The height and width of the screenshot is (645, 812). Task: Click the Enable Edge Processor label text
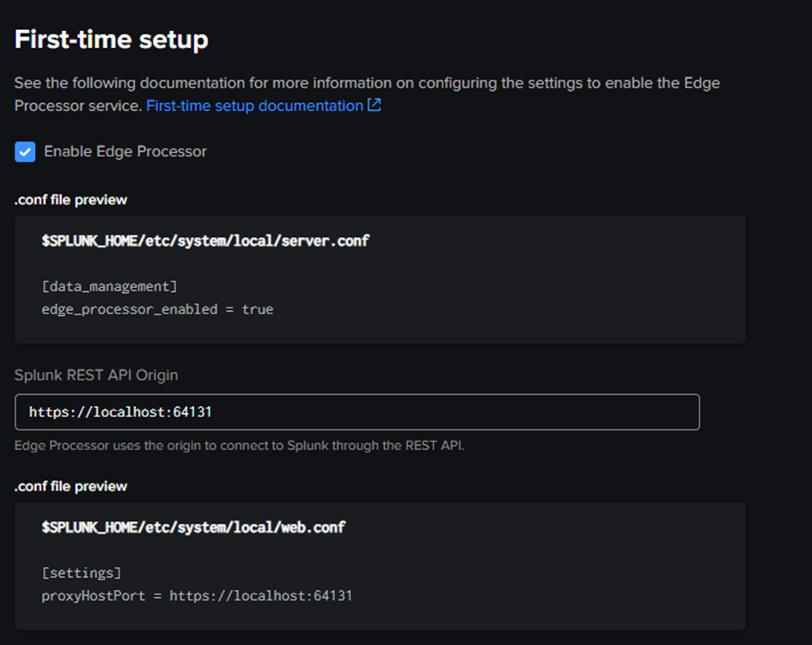coord(125,152)
